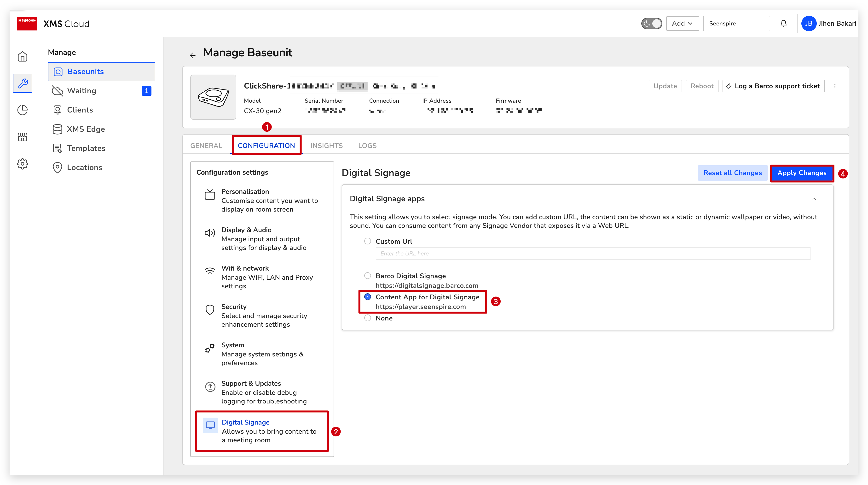868x485 pixels.
Task: Click the Wifi & network signal icon
Action: pyautogui.click(x=210, y=271)
